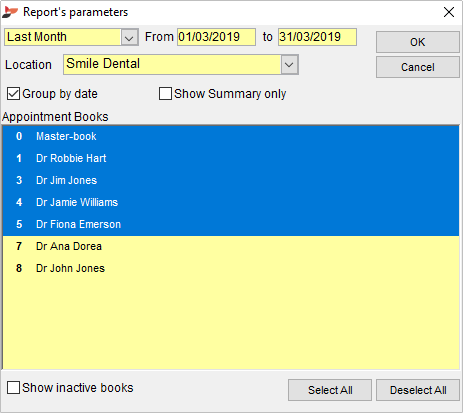Click the app logo icon in title bar
The width and height of the screenshot is (463, 413).
pos(10,12)
